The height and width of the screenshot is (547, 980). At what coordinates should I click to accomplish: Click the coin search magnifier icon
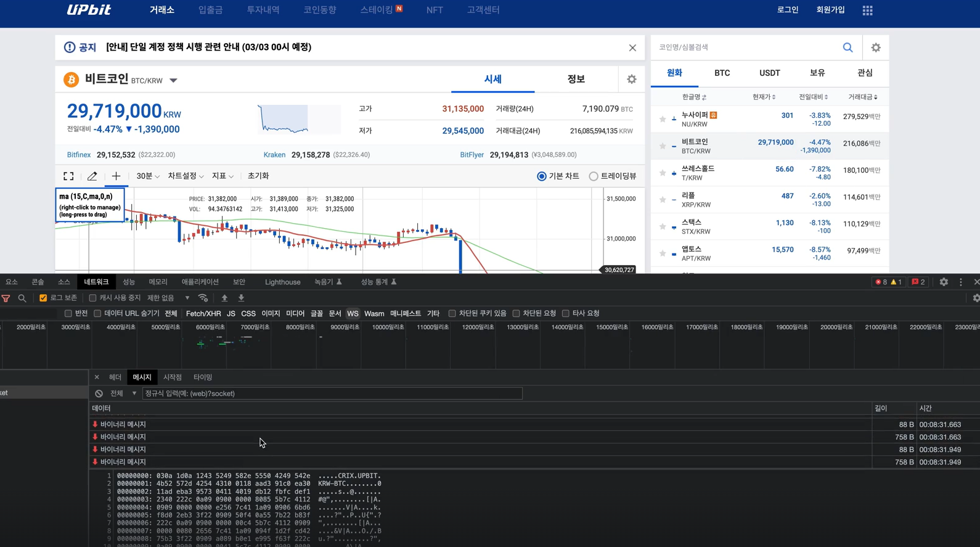pyautogui.click(x=847, y=47)
